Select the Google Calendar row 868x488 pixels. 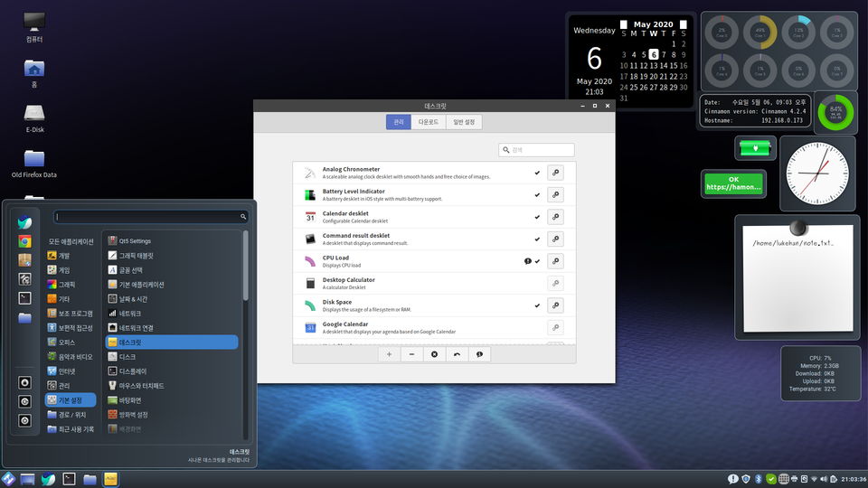[x=435, y=327]
